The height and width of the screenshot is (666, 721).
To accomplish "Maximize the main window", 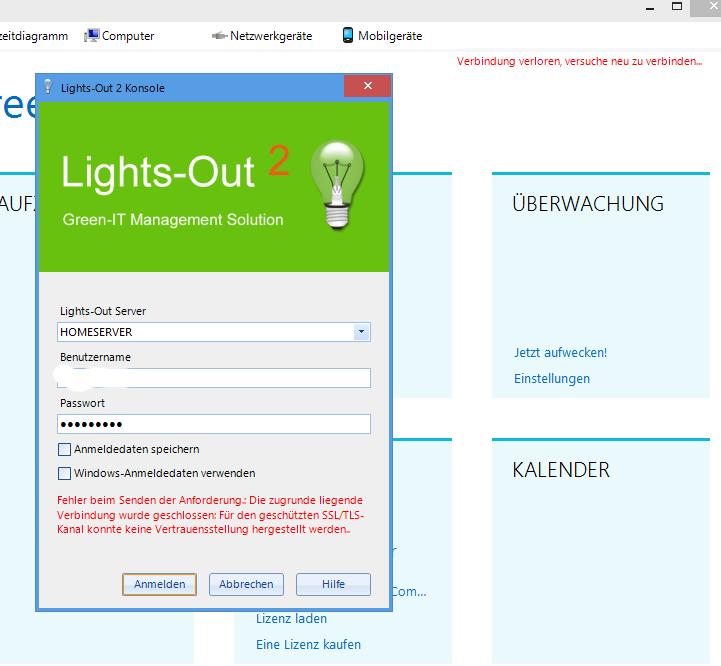I will (x=677, y=6).
